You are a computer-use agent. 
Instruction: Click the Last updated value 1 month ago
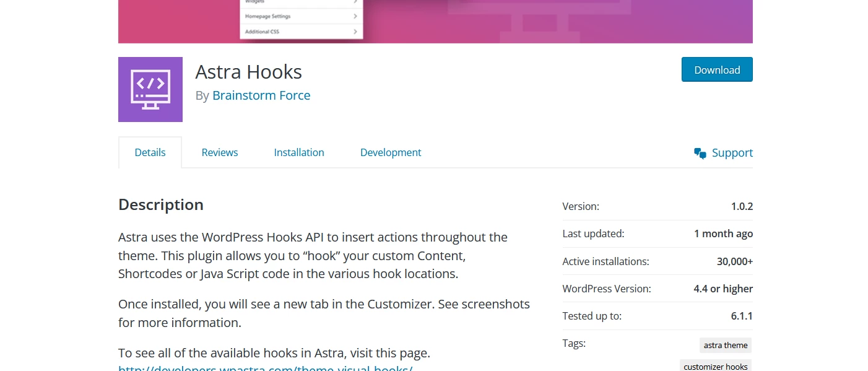pyautogui.click(x=723, y=234)
